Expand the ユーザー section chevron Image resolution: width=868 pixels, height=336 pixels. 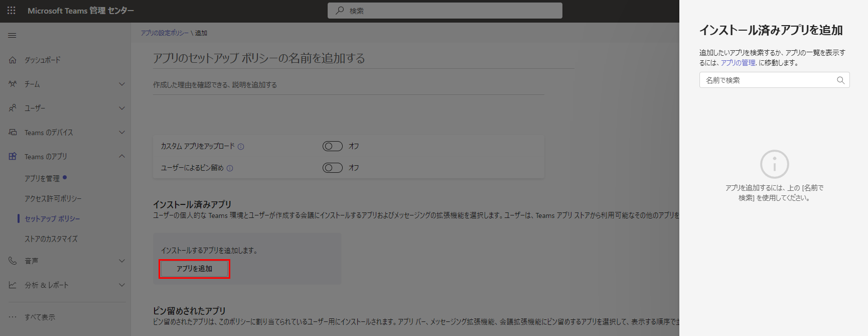pos(122,108)
